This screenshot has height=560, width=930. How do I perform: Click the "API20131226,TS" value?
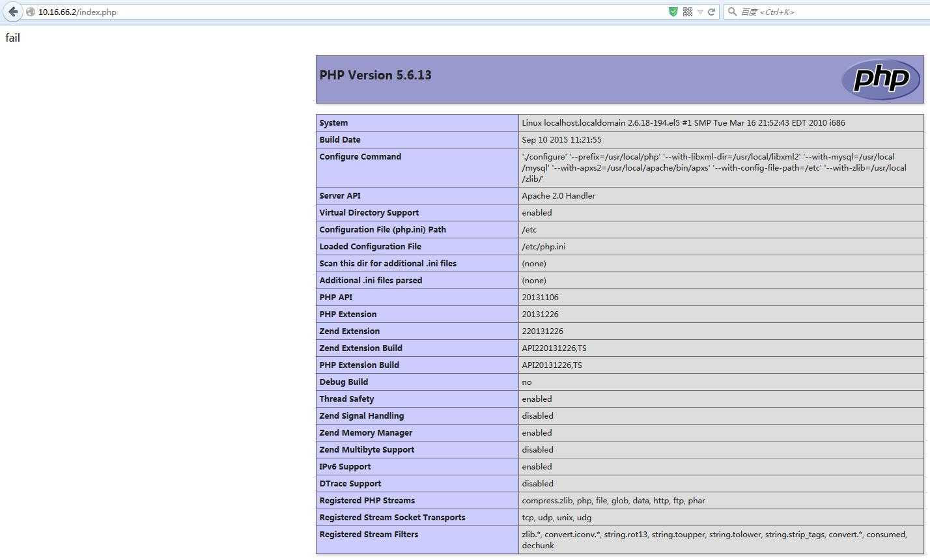click(552, 365)
